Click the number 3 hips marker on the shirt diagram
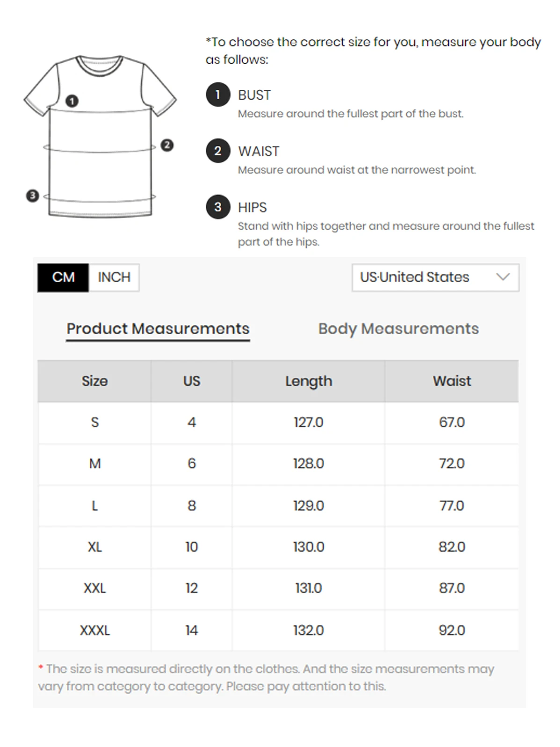This screenshot has height=747, width=560. [32, 195]
